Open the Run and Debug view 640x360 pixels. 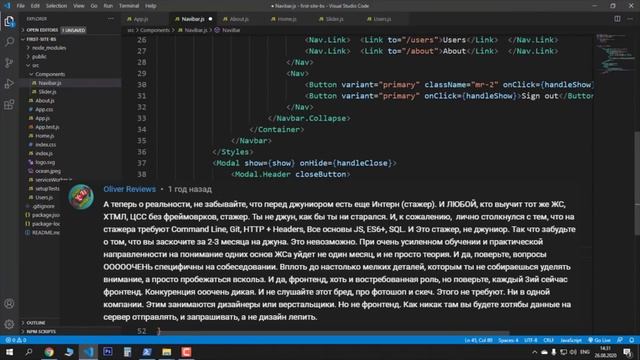(x=9, y=84)
